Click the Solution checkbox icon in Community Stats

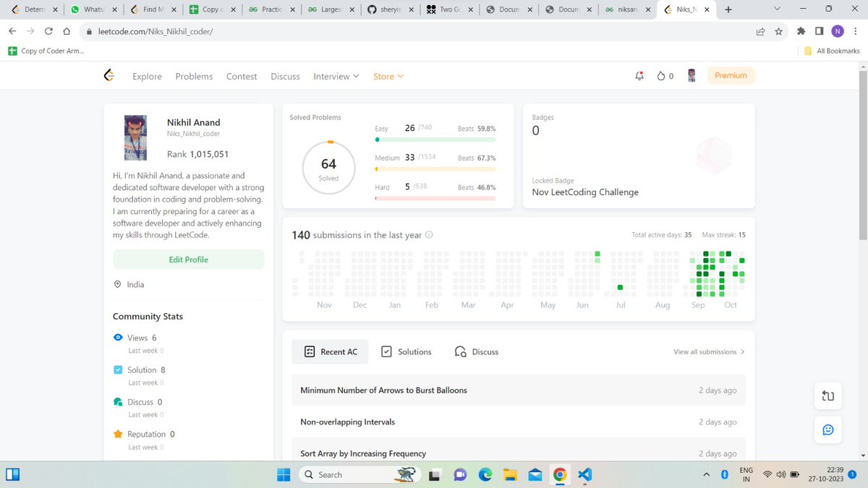(118, 369)
